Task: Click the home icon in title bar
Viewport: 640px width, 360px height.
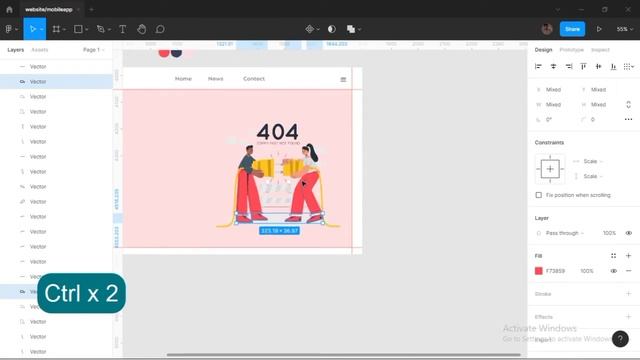Action: tap(9, 9)
